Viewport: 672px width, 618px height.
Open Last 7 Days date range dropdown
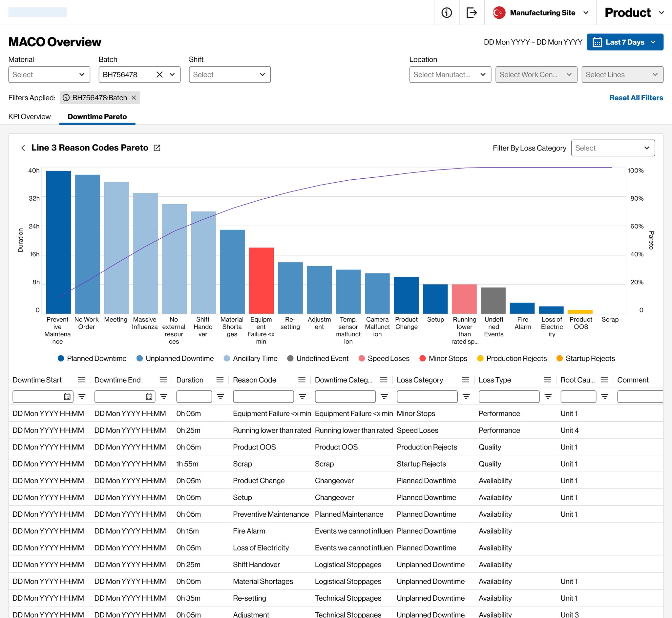pos(625,42)
